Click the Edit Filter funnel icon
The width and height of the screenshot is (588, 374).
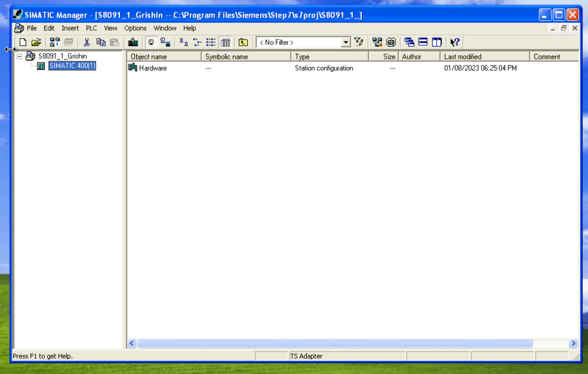pyautogui.click(x=359, y=42)
